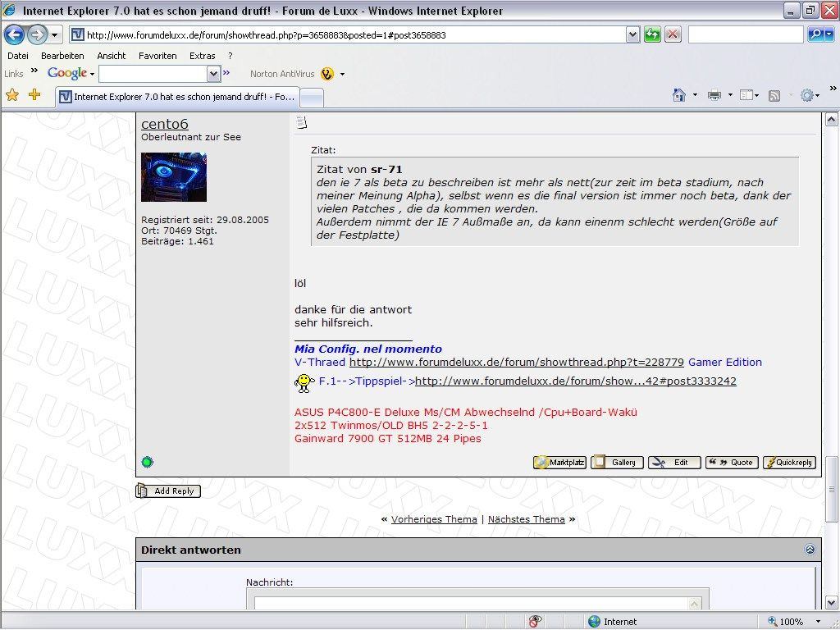Click the Norton AntiVirus icon
The width and height of the screenshot is (840, 630).
point(327,74)
